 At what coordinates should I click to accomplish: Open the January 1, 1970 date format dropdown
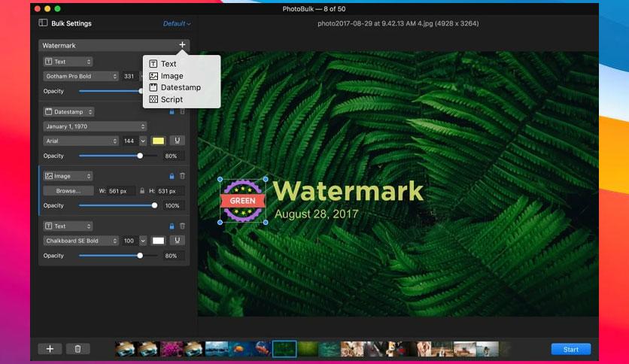(x=95, y=126)
